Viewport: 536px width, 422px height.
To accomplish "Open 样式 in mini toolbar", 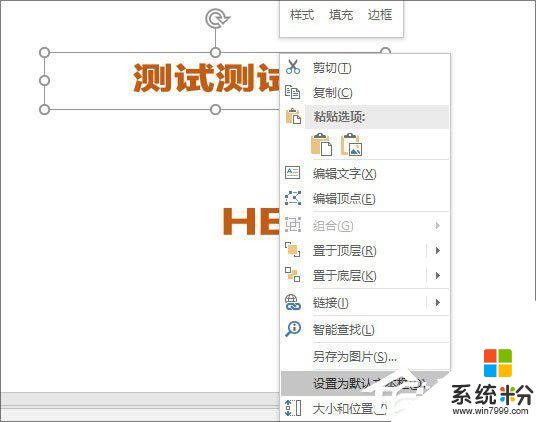I will click(302, 15).
